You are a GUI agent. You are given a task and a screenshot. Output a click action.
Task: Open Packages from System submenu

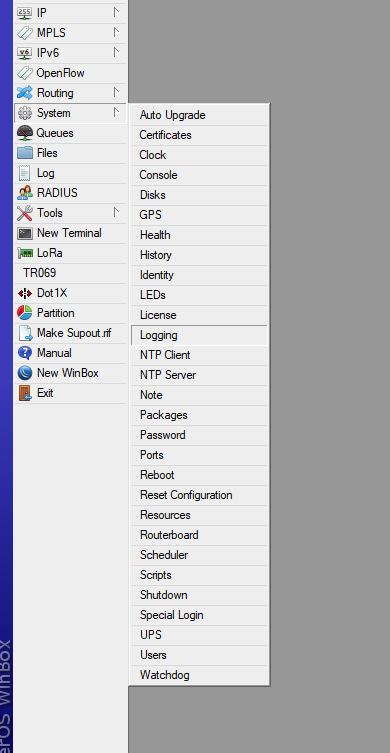click(x=199, y=415)
